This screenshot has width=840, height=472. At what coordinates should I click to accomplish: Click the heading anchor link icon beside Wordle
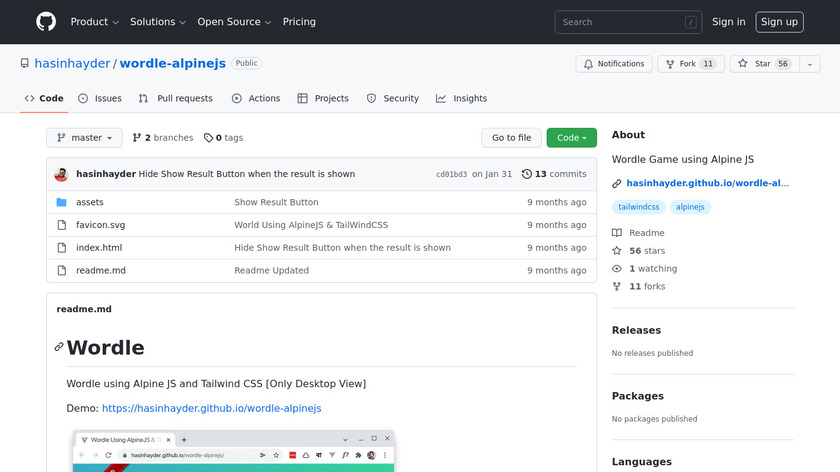tap(59, 347)
